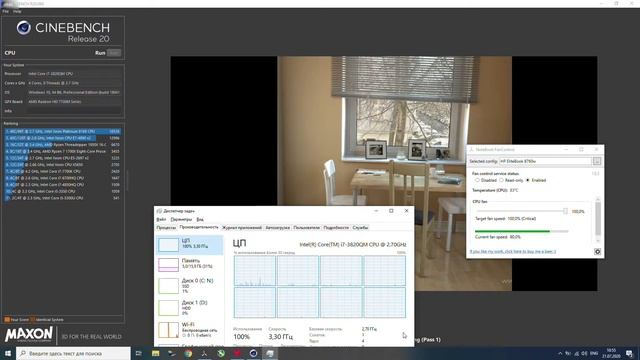This screenshot has height=360, width=640.
Task: Select Диск 0 (C: N:) in sidebar
Action: pyautogui.click(x=190, y=286)
